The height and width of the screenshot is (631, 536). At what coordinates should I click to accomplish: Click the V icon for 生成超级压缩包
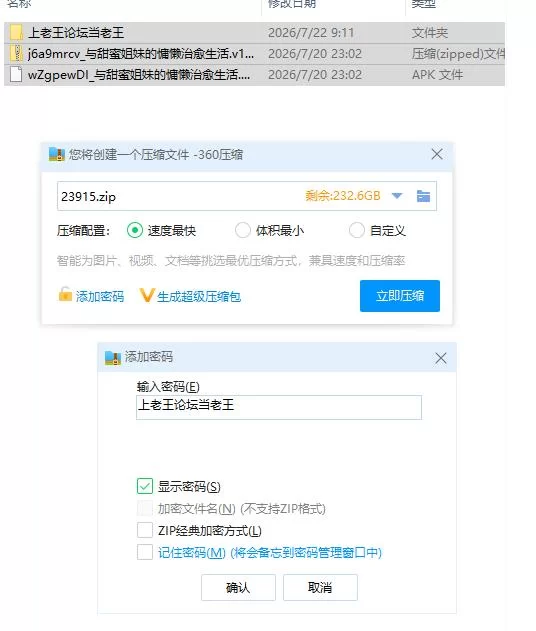(x=146, y=295)
